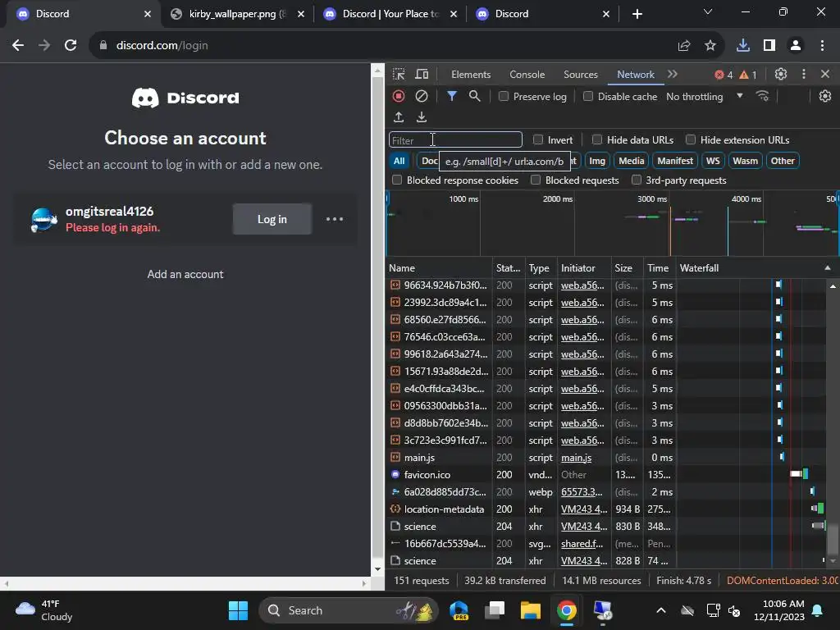
Task: Open File Explorer from taskbar
Action: coord(531,610)
